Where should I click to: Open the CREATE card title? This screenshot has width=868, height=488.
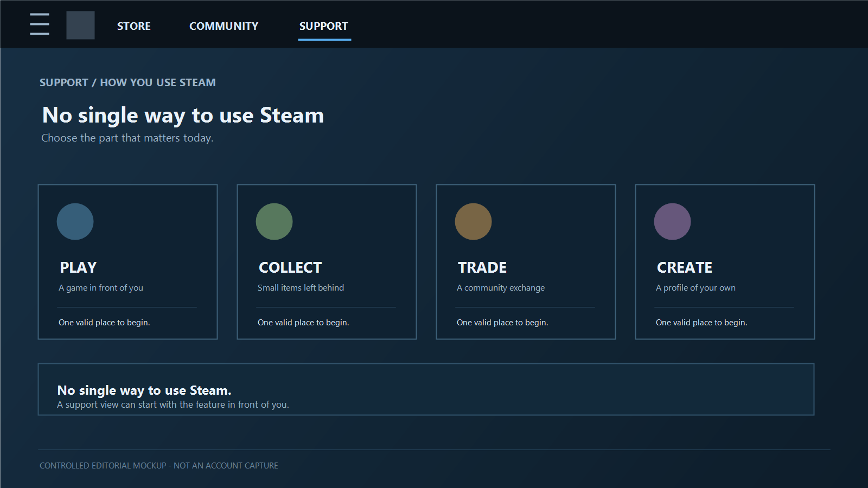(685, 267)
